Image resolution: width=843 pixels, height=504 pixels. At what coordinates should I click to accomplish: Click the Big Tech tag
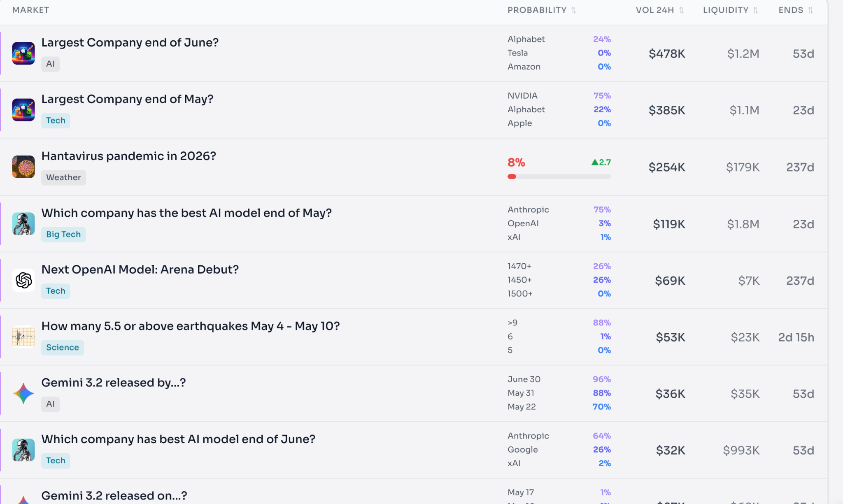pos(63,234)
